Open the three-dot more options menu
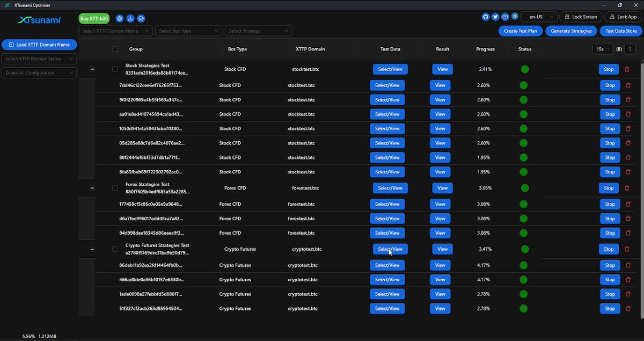Image resolution: width=644 pixels, height=341 pixels. (631, 49)
